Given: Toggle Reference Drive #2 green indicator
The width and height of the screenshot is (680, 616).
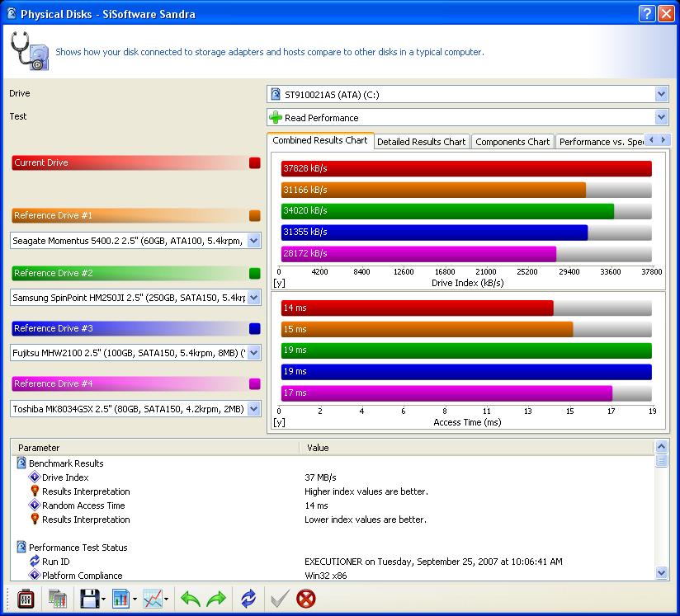Looking at the screenshot, I should (x=254, y=273).
